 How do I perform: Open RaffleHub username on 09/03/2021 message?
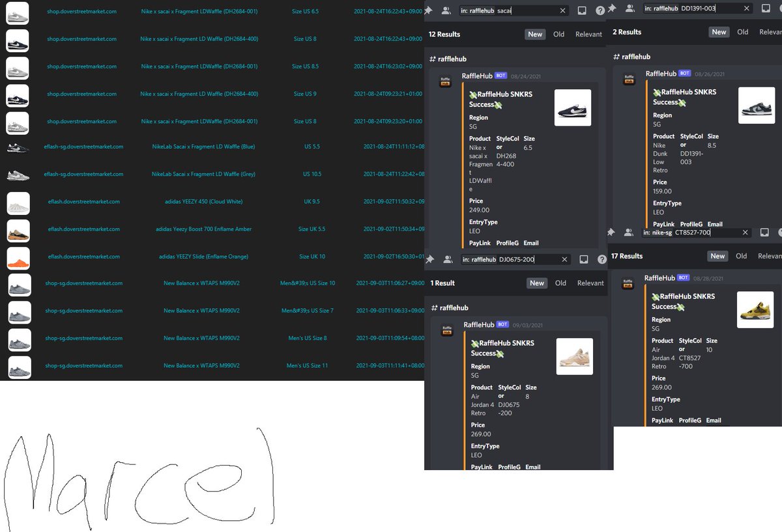[479, 324]
